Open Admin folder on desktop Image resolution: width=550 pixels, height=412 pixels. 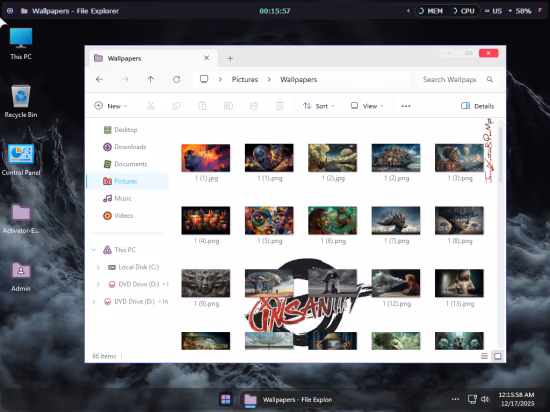point(21,276)
